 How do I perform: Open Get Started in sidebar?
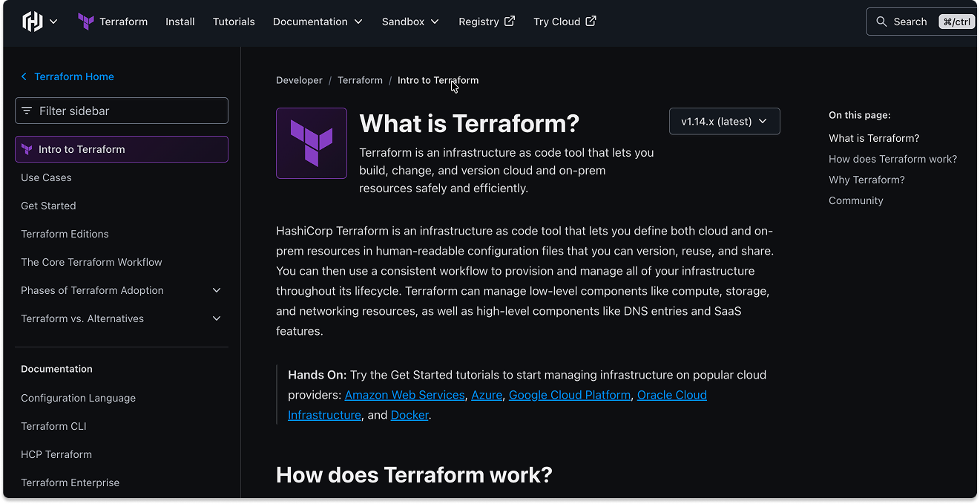[x=48, y=206]
